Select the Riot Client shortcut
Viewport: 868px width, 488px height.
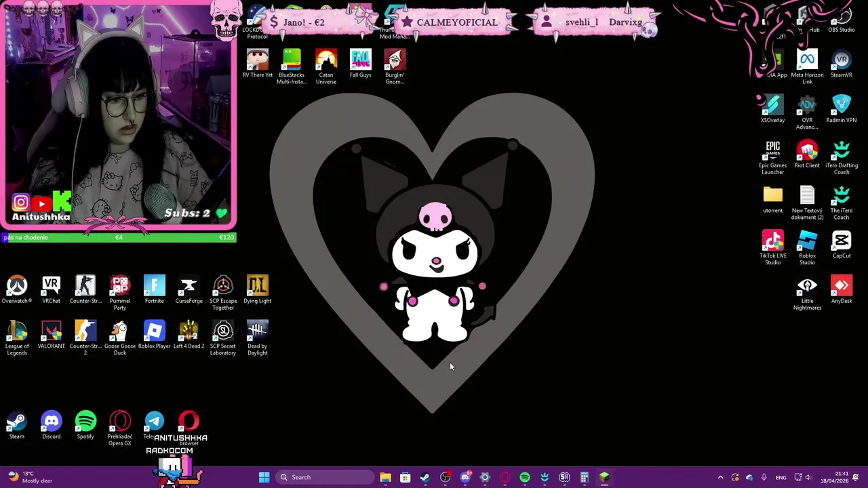pos(807,154)
